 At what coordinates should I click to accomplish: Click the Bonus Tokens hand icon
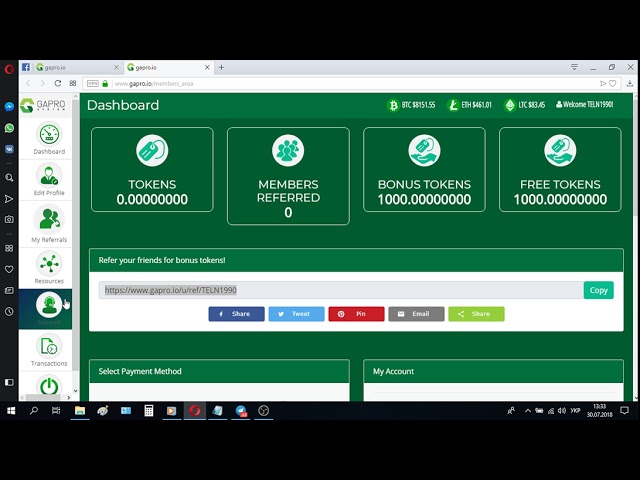pos(424,151)
